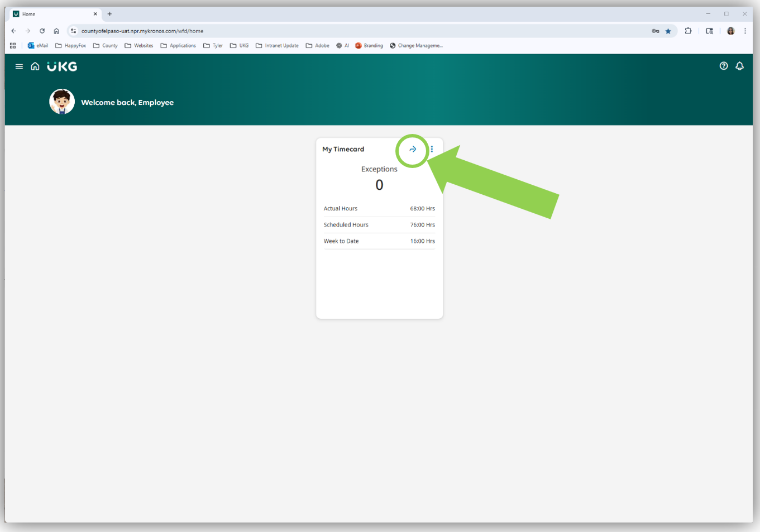Open the saved passwords key icon
Image resolution: width=760 pixels, height=532 pixels.
(656, 31)
